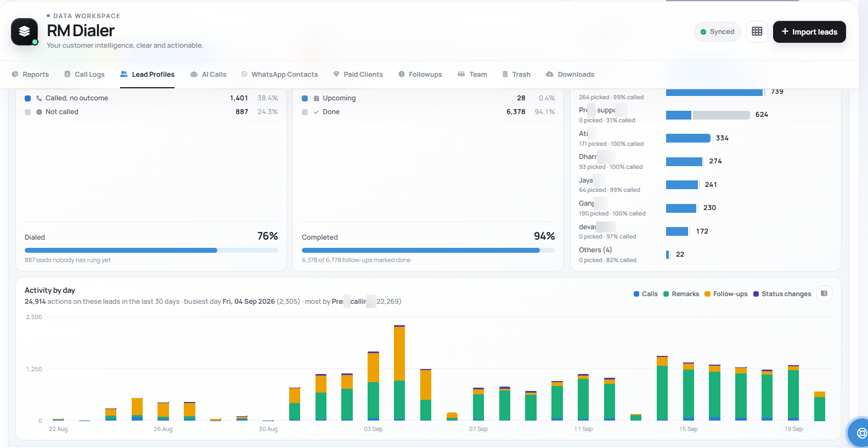The height and width of the screenshot is (448, 868).
Task: Click the bar showing 334 leads
Action: [688, 138]
